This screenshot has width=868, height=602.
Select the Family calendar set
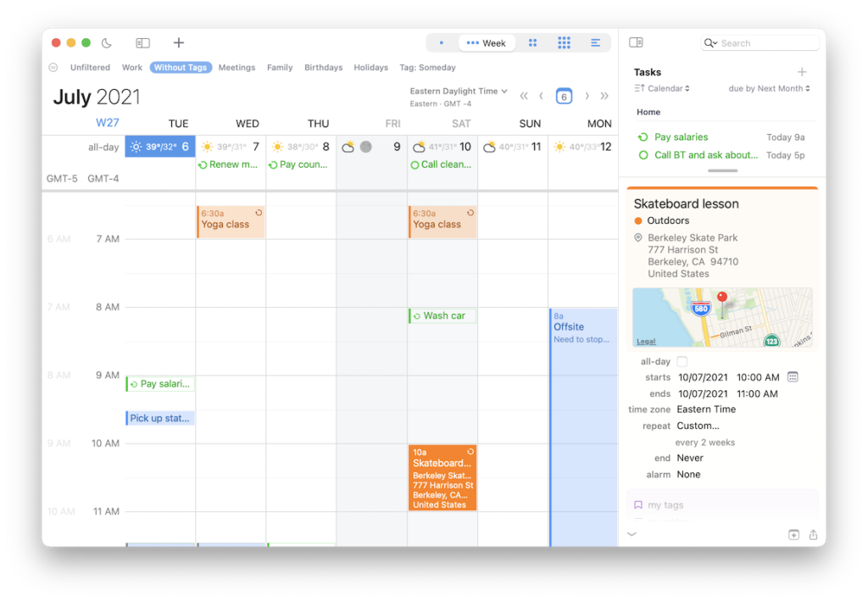point(280,68)
